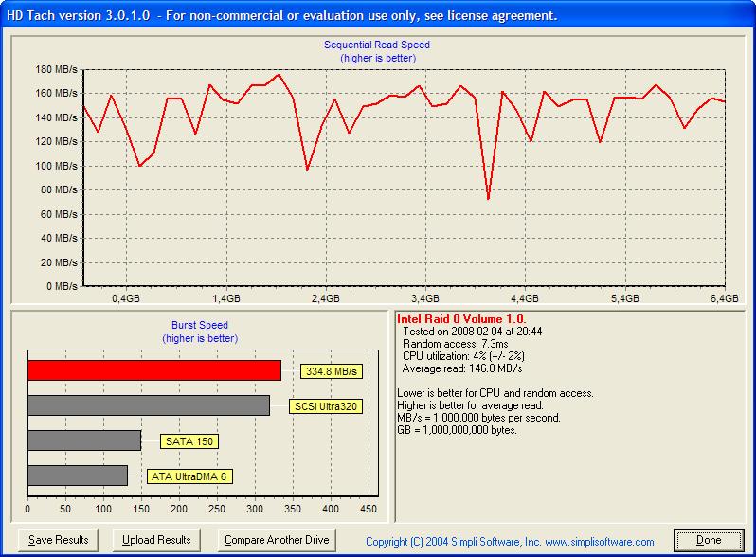Click the 4,4GB axis label

(x=525, y=298)
